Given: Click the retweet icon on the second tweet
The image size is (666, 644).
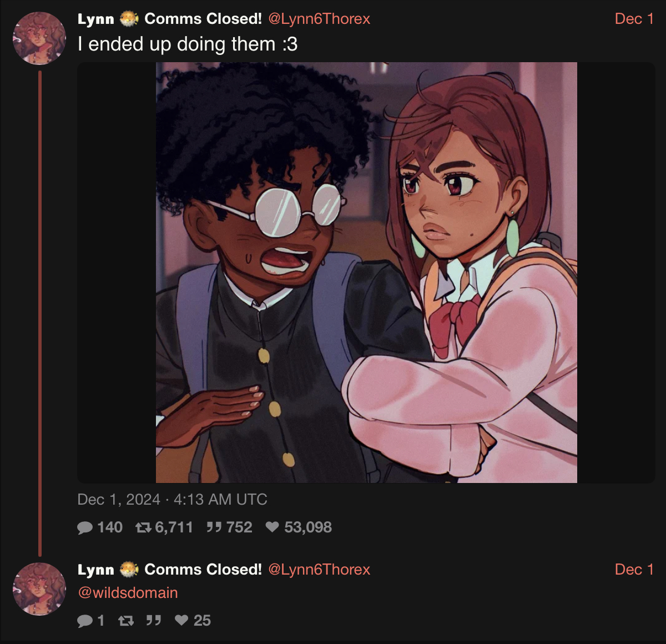Looking at the screenshot, I should click(x=126, y=621).
